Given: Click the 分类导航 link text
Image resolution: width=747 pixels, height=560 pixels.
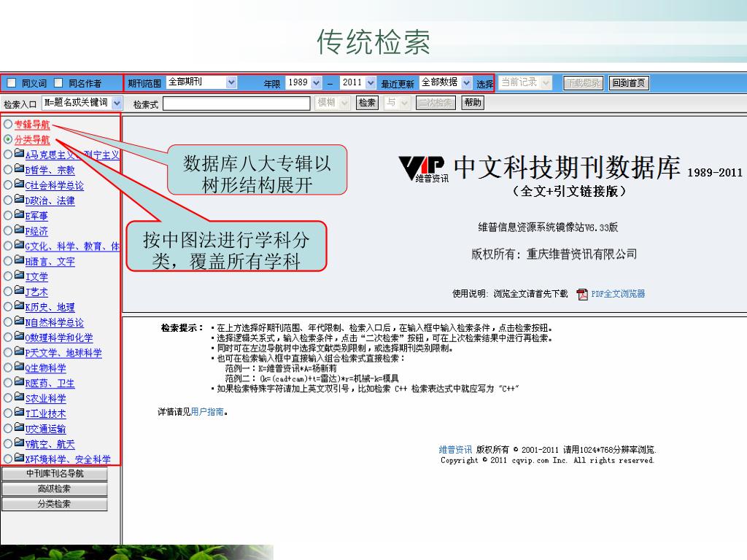Looking at the screenshot, I should (x=32, y=140).
